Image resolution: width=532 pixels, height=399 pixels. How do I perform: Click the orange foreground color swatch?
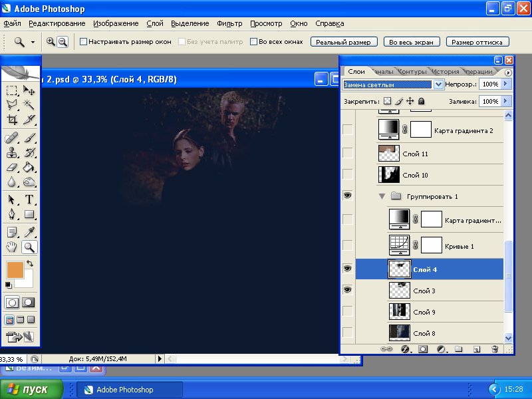pos(14,270)
